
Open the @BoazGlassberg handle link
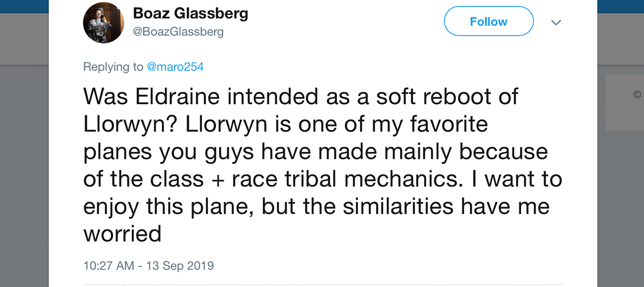(178, 32)
